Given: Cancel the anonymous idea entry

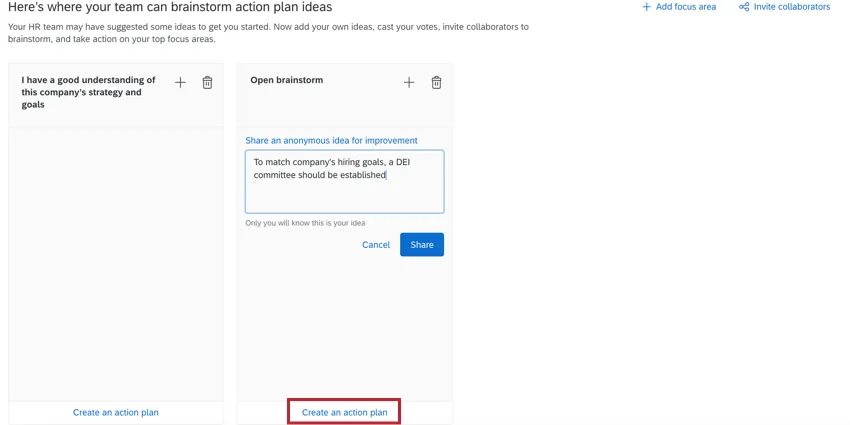Looking at the screenshot, I should pyautogui.click(x=376, y=245).
